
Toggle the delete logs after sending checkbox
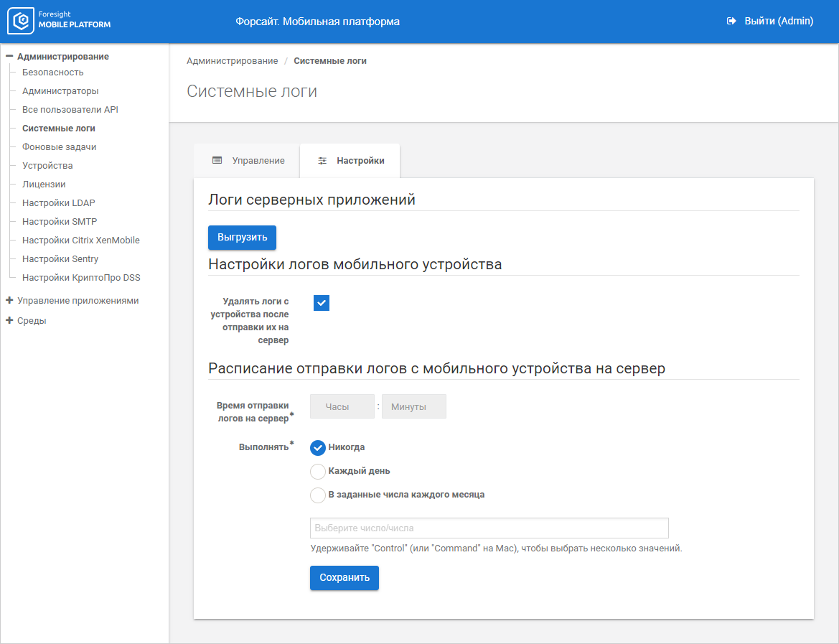(x=322, y=303)
